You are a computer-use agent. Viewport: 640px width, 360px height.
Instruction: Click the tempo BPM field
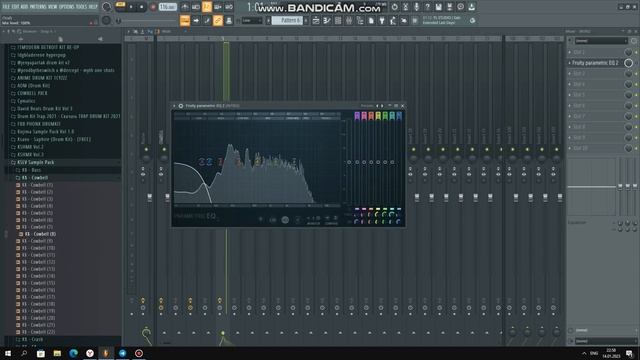tap(167, 7)
